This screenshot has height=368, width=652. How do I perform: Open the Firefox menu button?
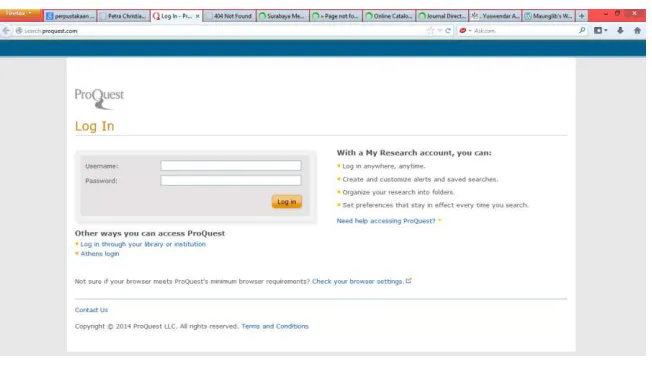(x=20, y=14)
